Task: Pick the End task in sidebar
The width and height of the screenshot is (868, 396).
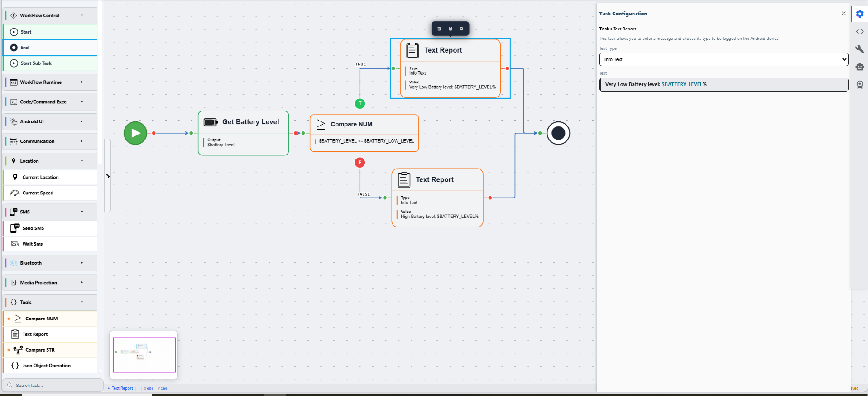Action: (x=50, y=48)
